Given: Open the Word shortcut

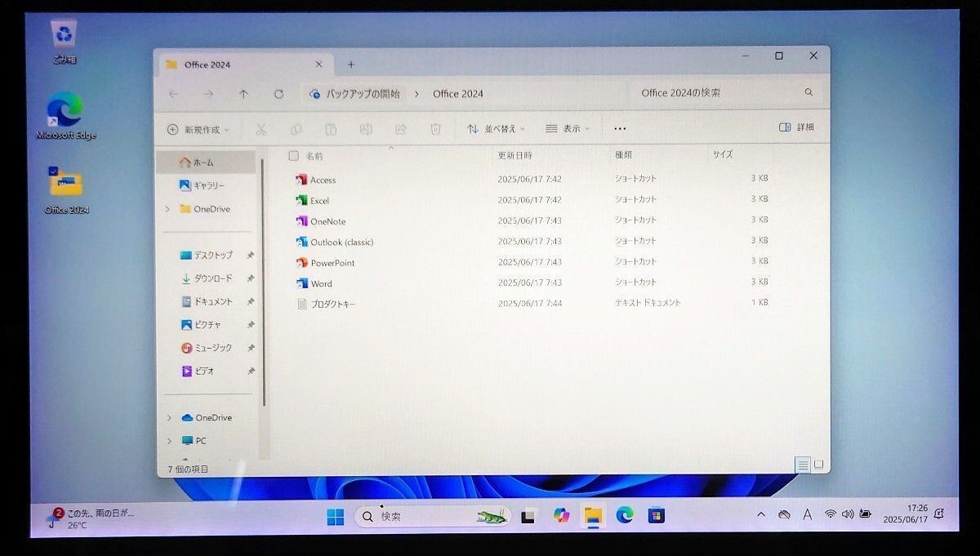Looking at the screenshot, I should [x=314, y=283].
